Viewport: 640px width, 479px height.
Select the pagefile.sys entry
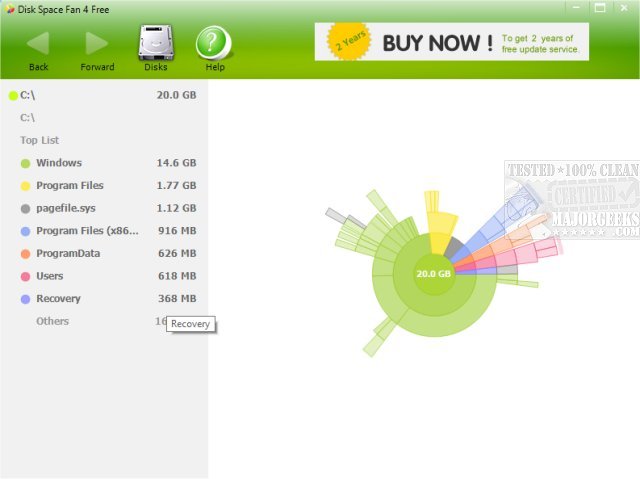pyautogui.click(x=108, y=208)
